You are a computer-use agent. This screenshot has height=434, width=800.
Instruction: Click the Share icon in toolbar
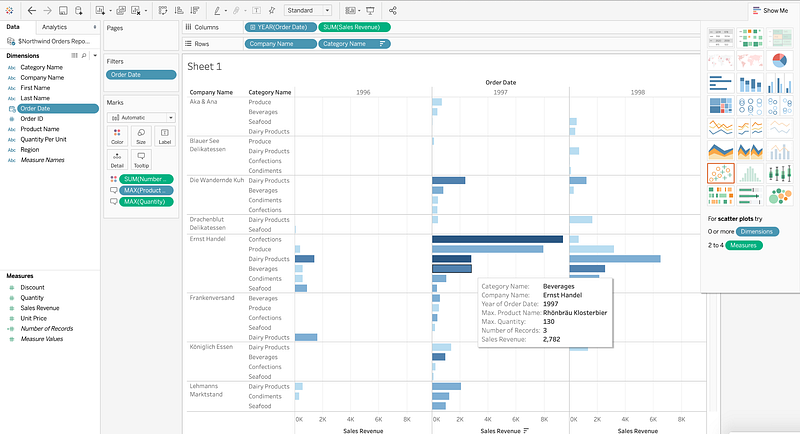tap(393, 10)
